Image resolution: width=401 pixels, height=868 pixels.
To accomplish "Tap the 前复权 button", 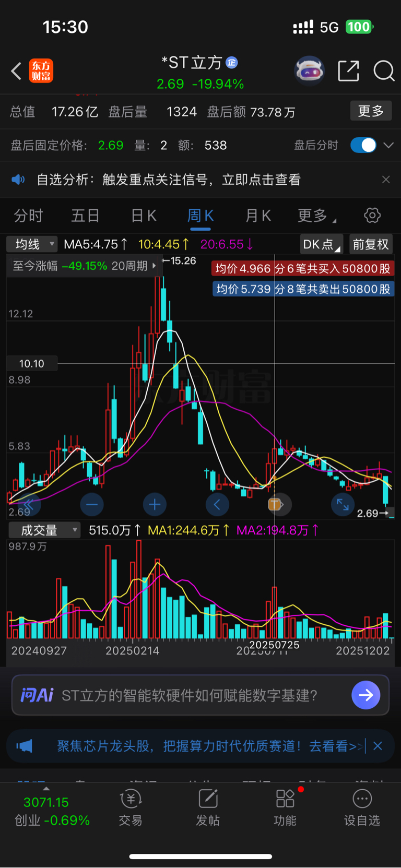I will point(370,244).
